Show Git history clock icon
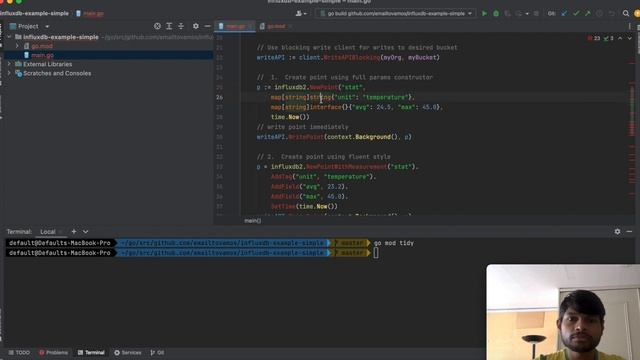Viewport: 640px width, 360px height. pyautogui.click(x=599, y=13)
